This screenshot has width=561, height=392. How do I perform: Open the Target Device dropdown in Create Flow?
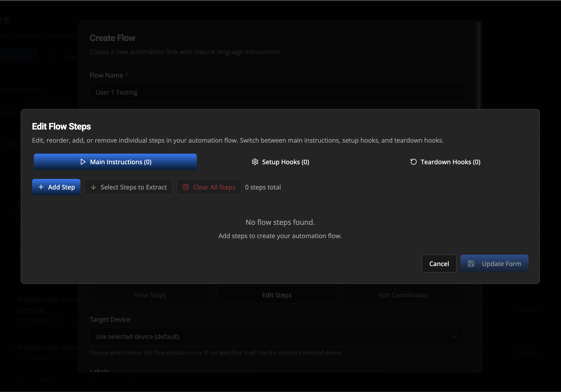click(x=277, y=336)
